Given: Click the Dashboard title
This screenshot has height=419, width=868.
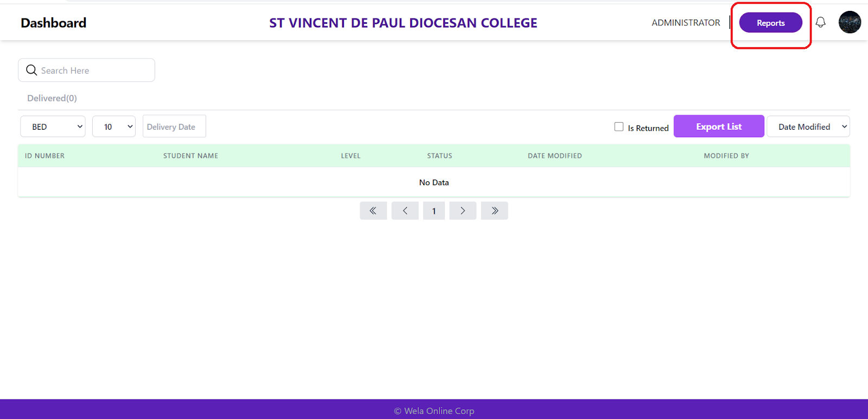Looking at the screenshot, I should point(53,23).
